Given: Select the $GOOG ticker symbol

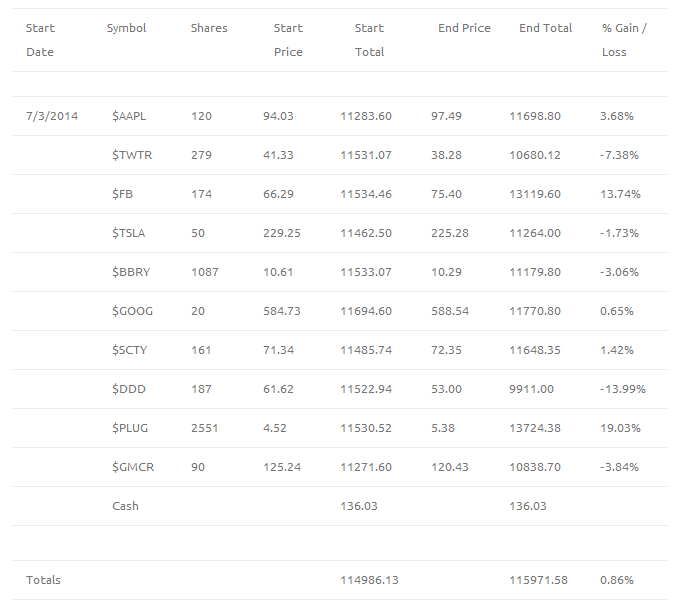Looking at the screenshot, I should click(x=132, y=311).
